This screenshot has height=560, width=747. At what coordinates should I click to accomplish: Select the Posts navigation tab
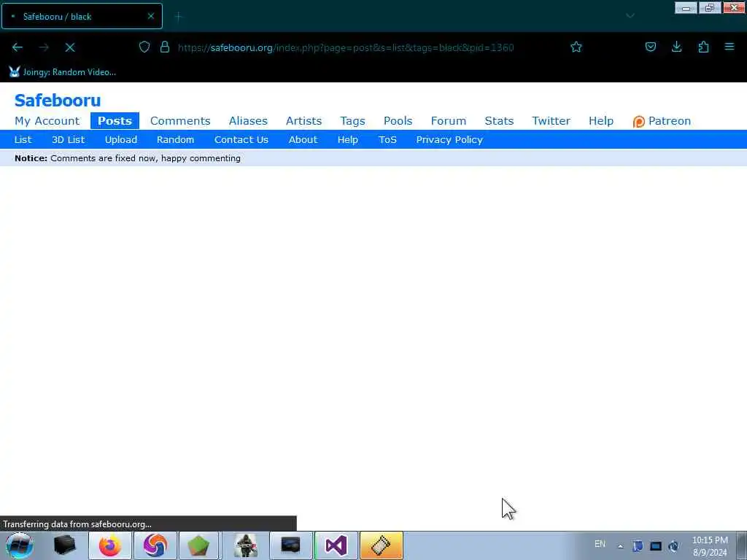point(115,121)
